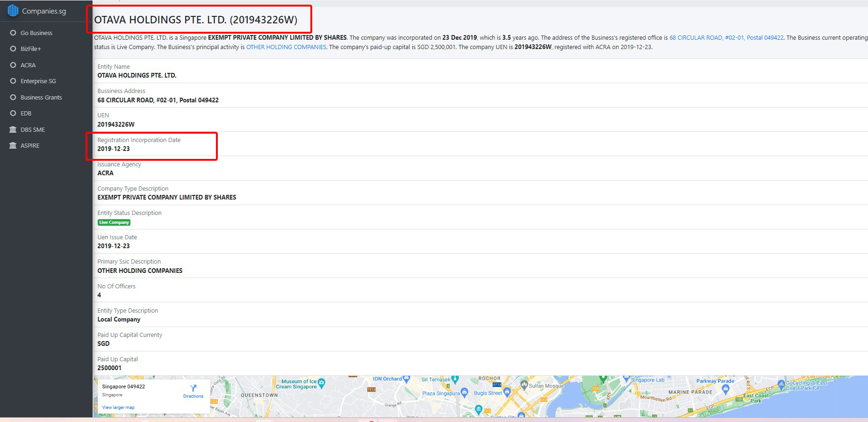Image resolution: width=868 pixels, height=422 pixels.
Task: Select the Sultan Mosque map marker
Action: pyautogui.click(x=524, y=386)
